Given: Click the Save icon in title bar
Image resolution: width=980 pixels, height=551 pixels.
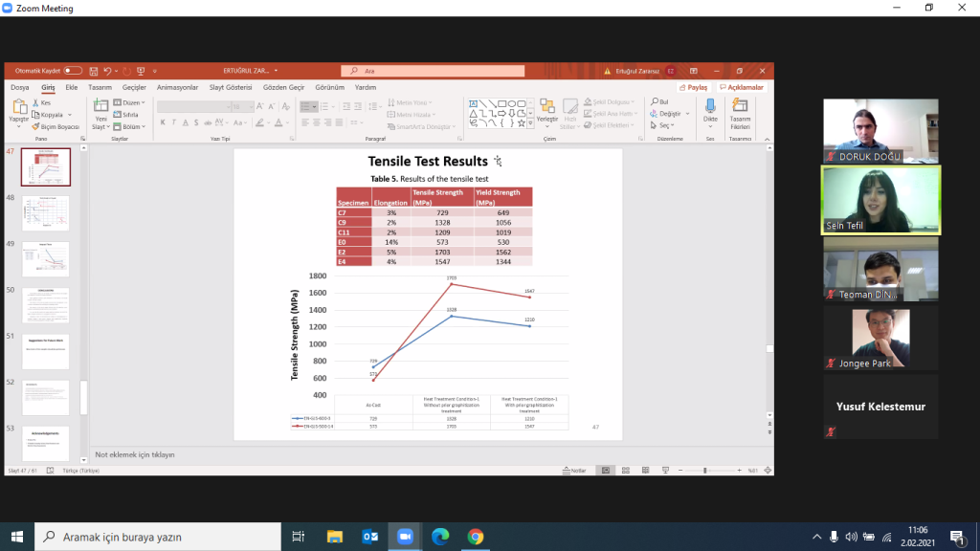Looking at the screenshot, I should (93, 71).
